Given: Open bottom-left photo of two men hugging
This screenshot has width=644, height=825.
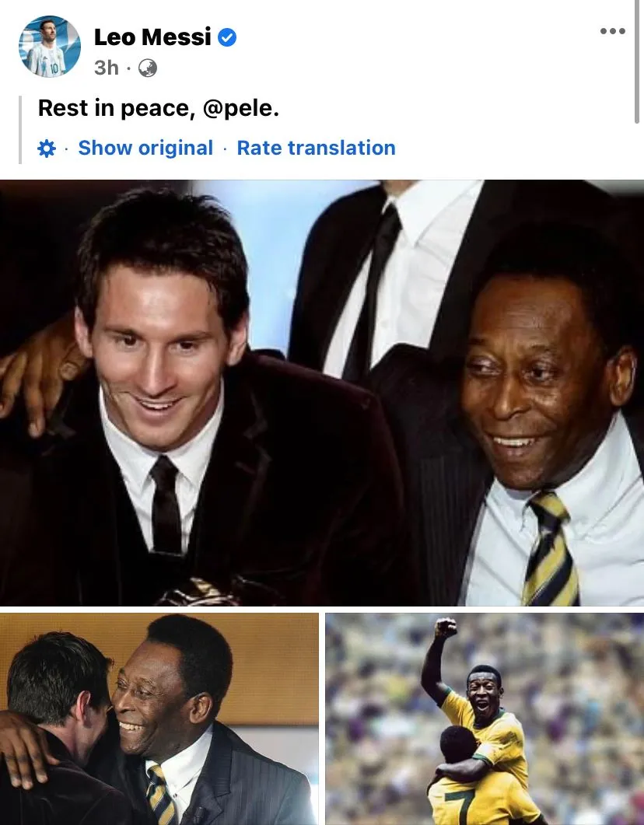Looking at the screenshot, I should point(159,718).
